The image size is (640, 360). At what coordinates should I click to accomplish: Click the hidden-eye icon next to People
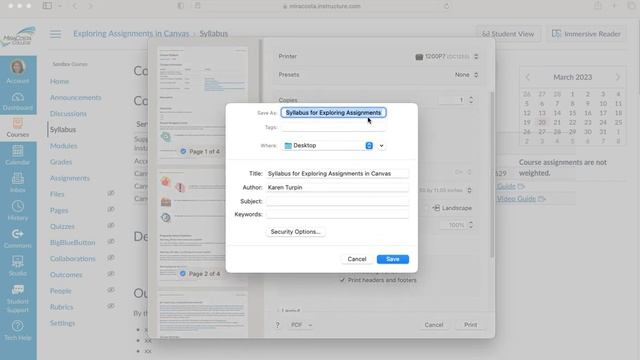point(111,290)
